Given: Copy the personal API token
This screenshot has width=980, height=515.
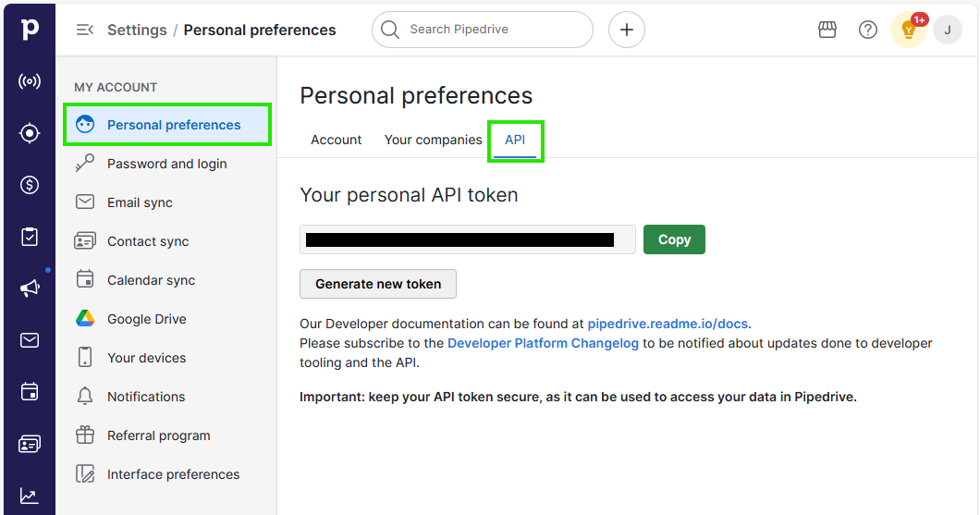Looking at the screenshot, I should point(674,239).
